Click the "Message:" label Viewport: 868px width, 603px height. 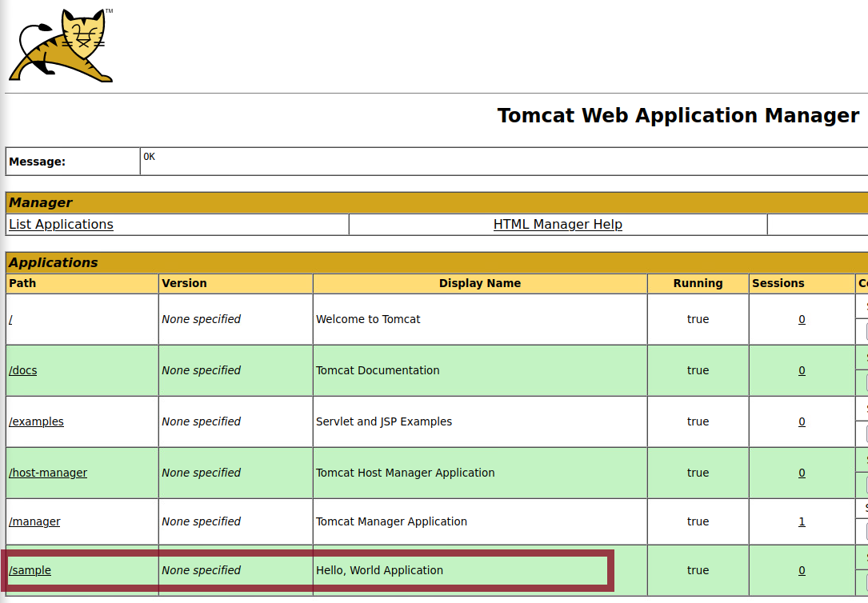pos(37,162)
